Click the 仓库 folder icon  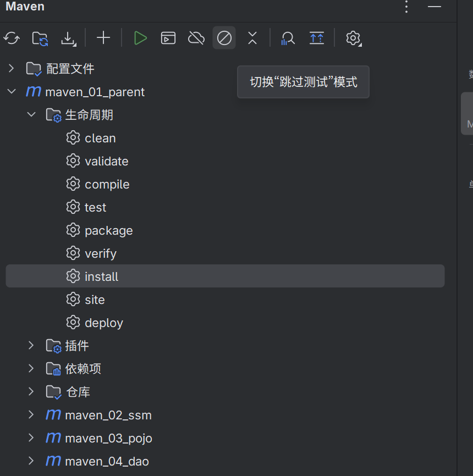pos(53,392)
